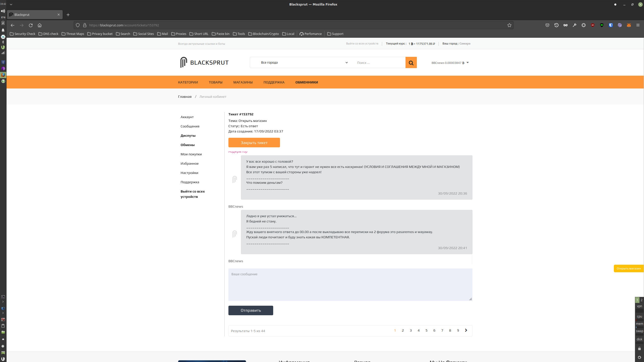This screenshot has height=362, width=644.
Task: Click the padlock site information icon
Action: click(85, 25)
